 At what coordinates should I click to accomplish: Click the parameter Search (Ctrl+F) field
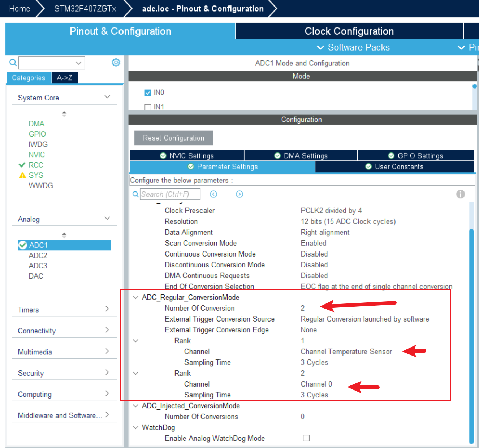coord(170,194)
